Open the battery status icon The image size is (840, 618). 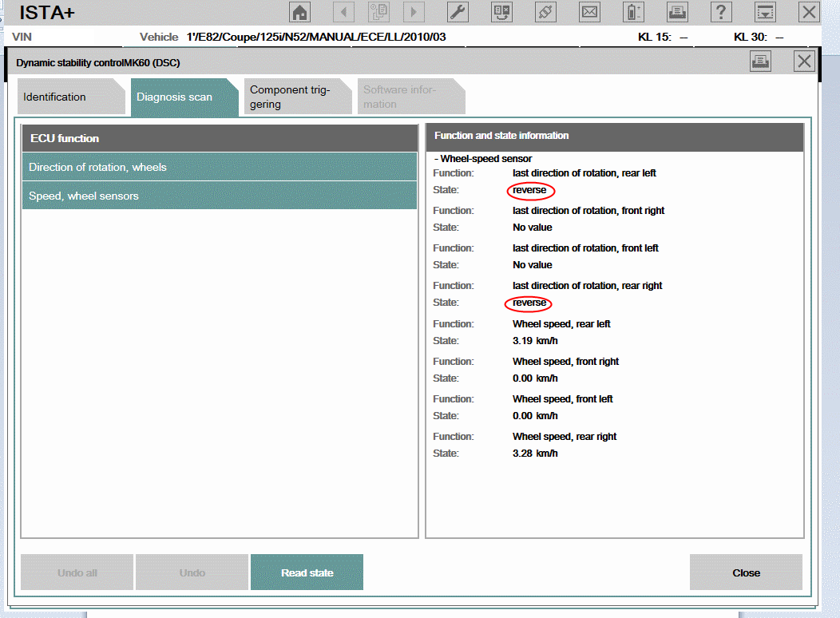tap(633, 12)
